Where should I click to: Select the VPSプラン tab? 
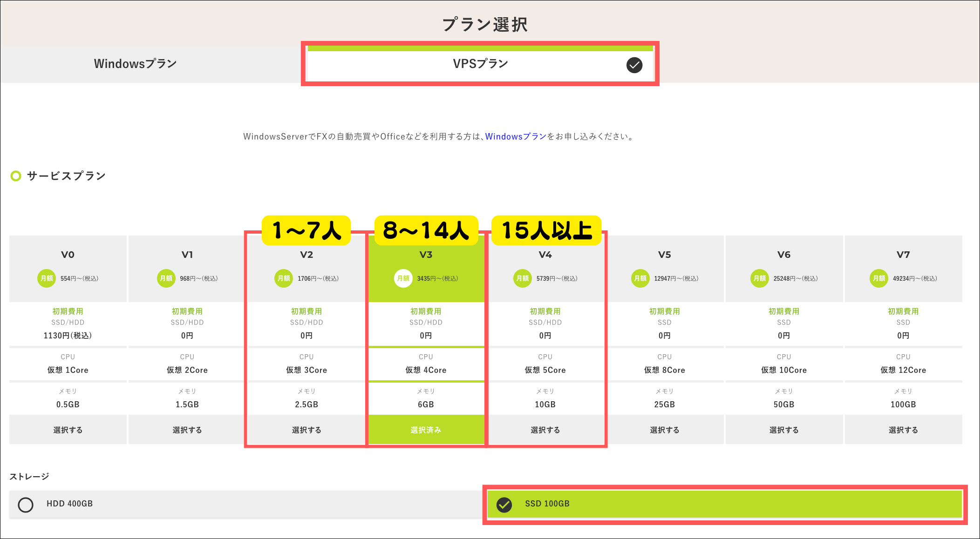(480, 64)
